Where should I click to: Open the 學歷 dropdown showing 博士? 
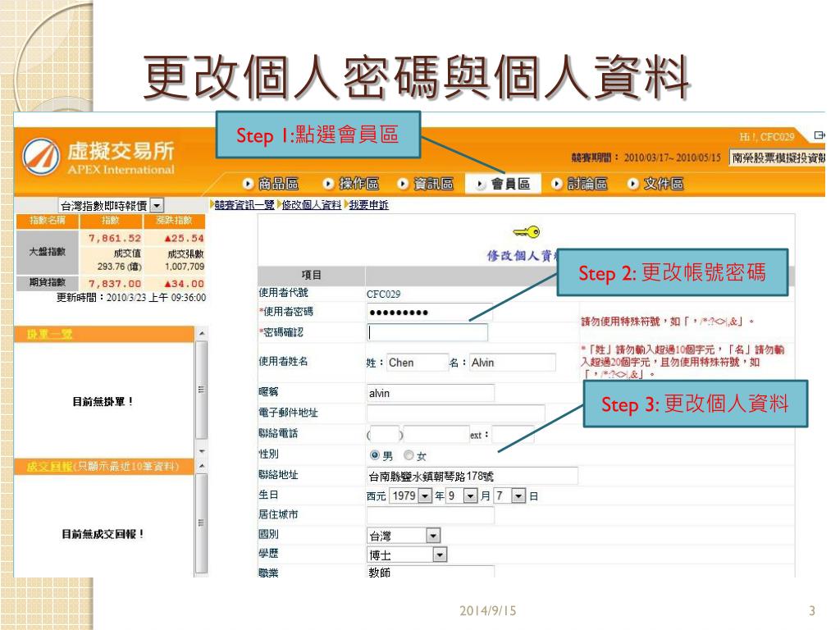[x=407, y=555]
